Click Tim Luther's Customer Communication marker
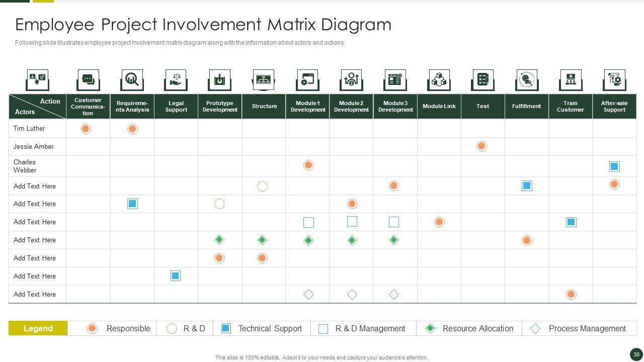This screenshot has width=644, height=362. coord(86,129)
